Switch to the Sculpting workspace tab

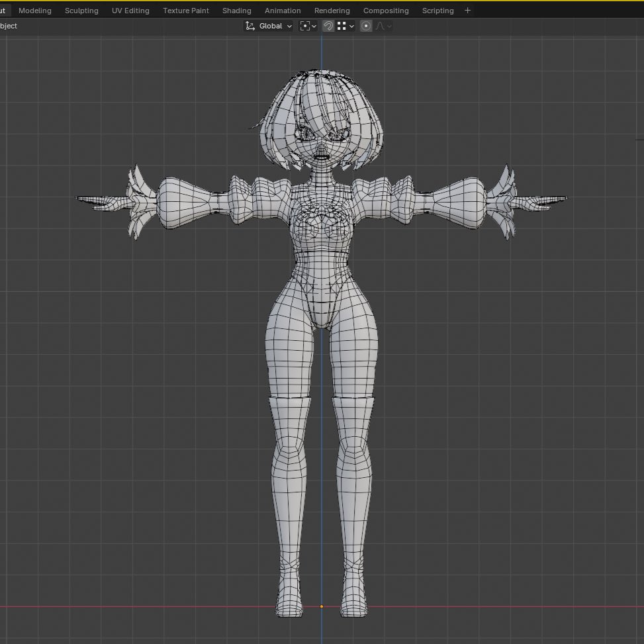point(81,11)
